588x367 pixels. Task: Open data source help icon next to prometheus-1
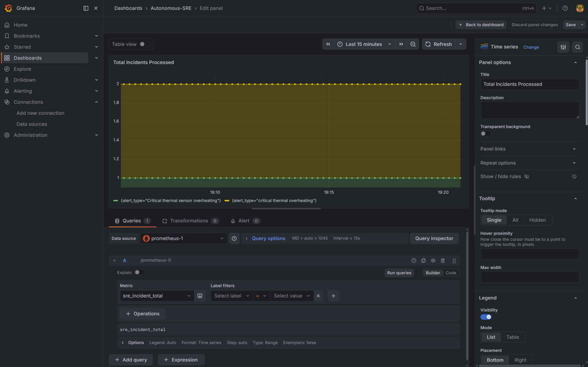234,239
